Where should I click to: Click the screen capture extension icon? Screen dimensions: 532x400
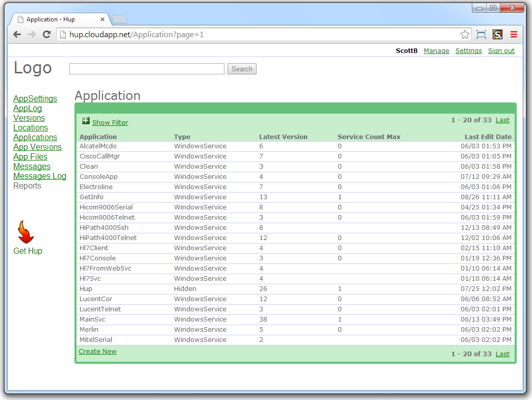point(481,35)
